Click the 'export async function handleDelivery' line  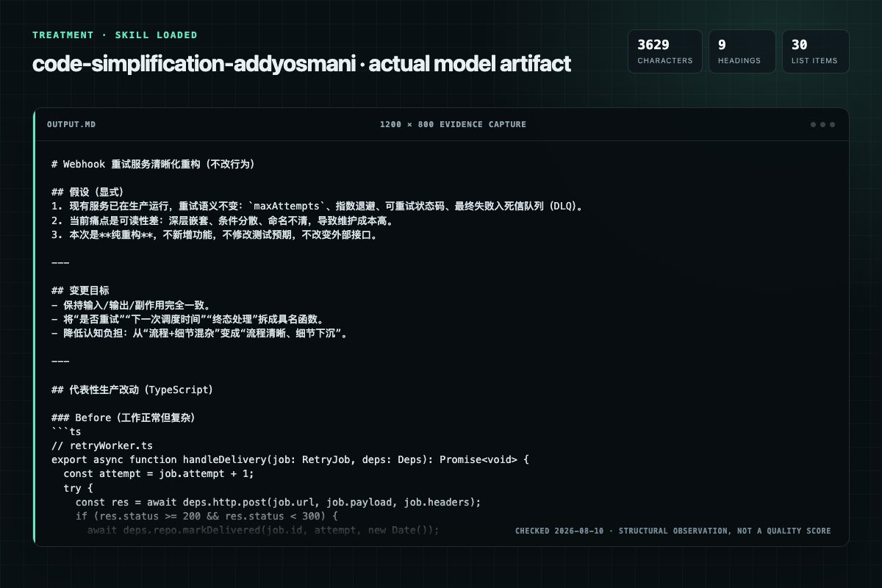[290, 460]
